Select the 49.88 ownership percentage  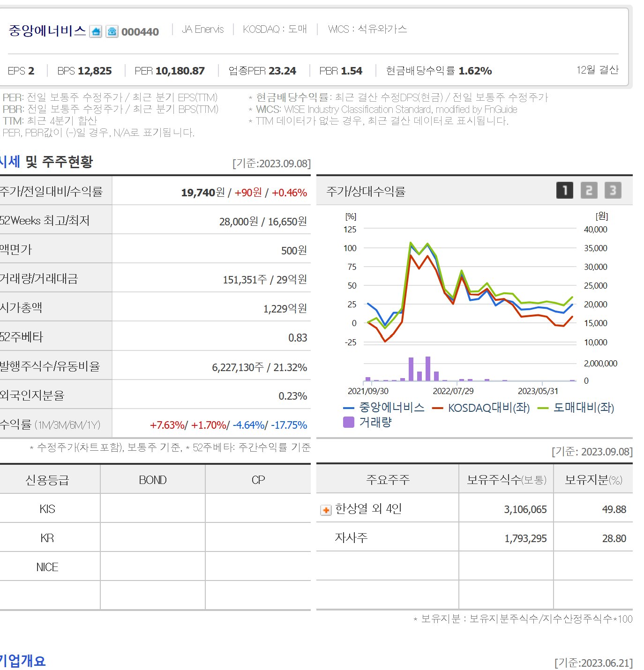[614, 509]
